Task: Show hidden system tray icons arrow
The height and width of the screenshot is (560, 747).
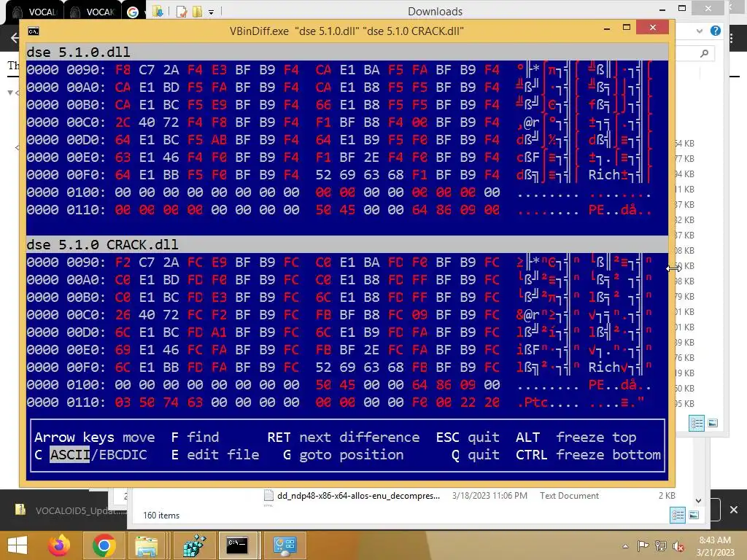Action: pos(625,545)
